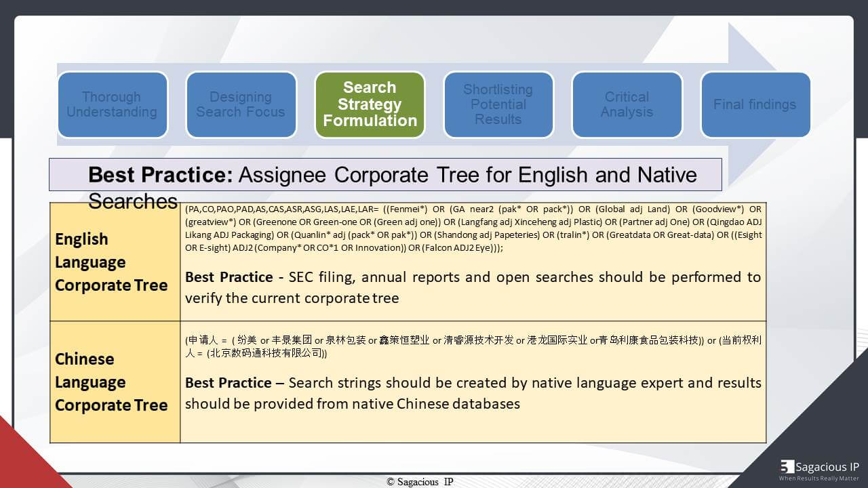Go to the Final findings step
This screenshot has width=868, height=488.
coord(755,104)
